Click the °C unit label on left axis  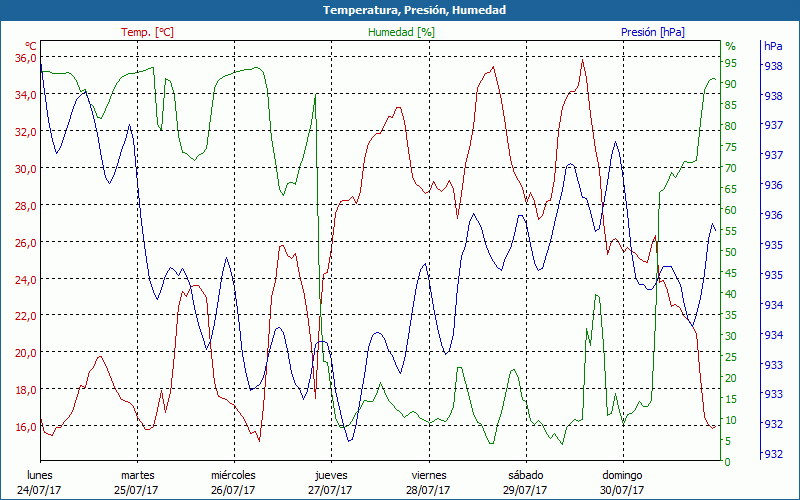click(31, 46)
